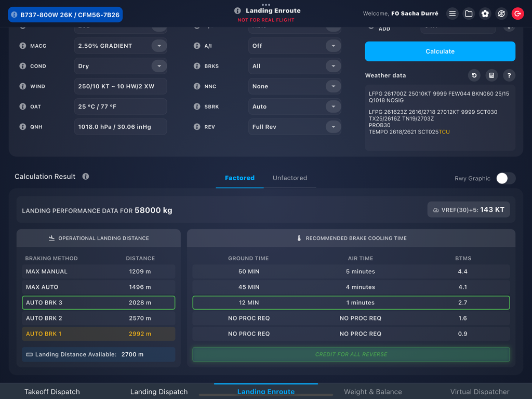532x399 pixels.
Task: Click the unit conversion icon in the header
Action: click(501, 14)
